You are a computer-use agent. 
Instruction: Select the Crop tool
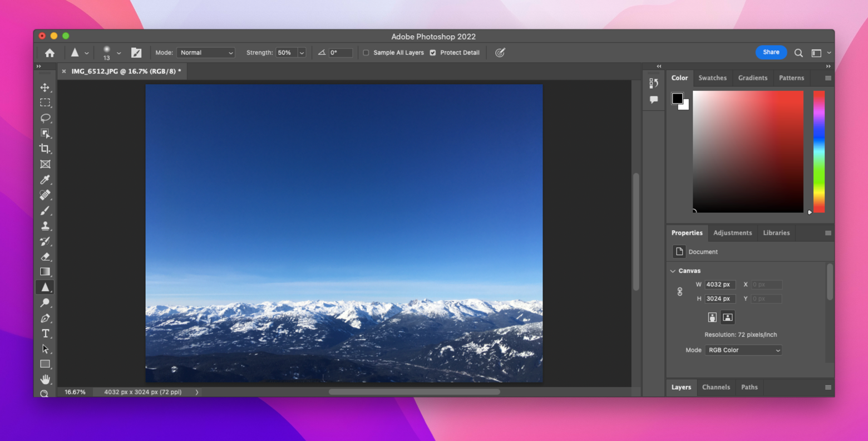pyautogui.click(x=46, y=149)
